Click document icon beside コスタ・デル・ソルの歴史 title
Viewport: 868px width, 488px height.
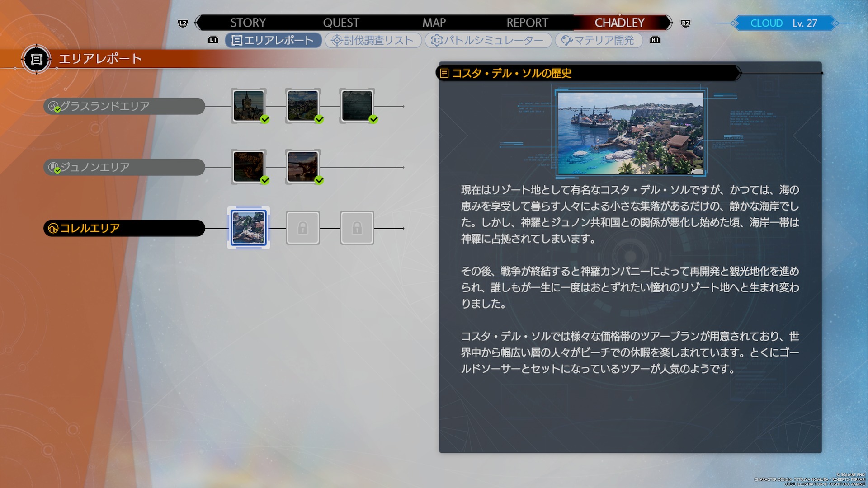[x=444, y=73]
